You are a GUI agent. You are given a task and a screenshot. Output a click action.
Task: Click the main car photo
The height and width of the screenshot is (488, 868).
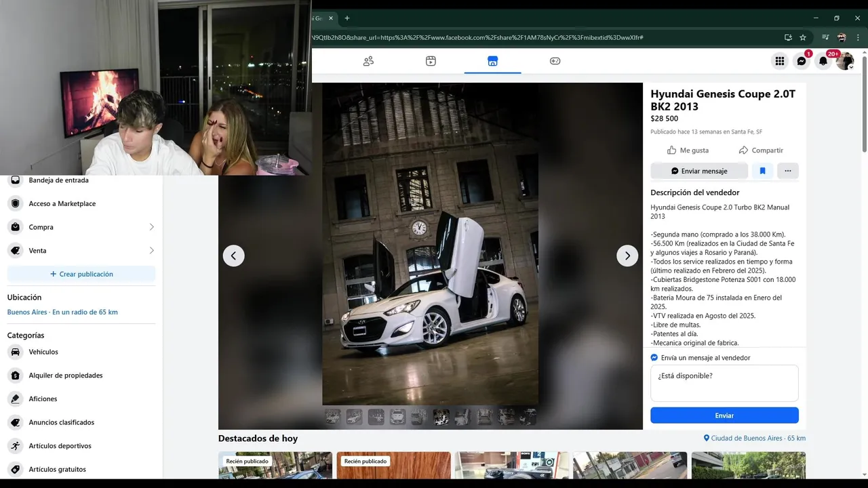coord(431,244)
